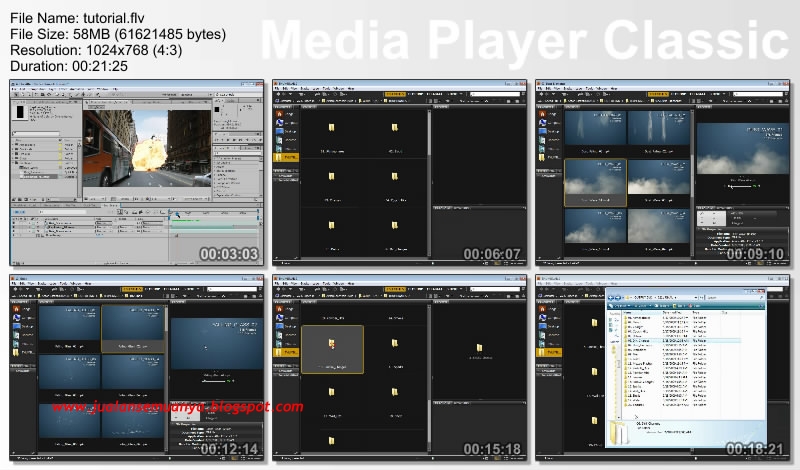800x470 pixels.
Task: Click the search field in the 00:06:07 frame
Action: [x=497, y=94]
